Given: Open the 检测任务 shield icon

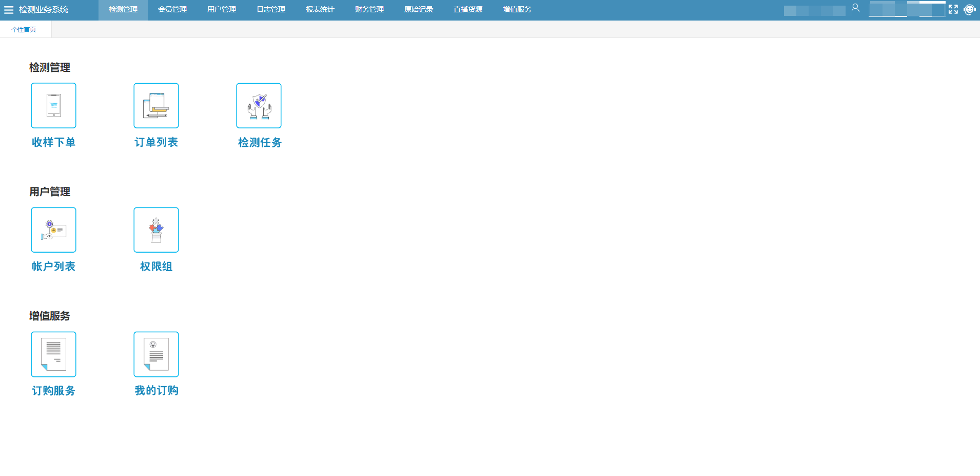Looking at the screenshot, I should coord(259,106).
